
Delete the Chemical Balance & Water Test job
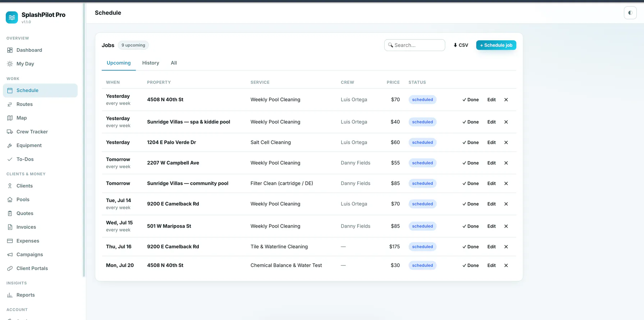point(506,265)
